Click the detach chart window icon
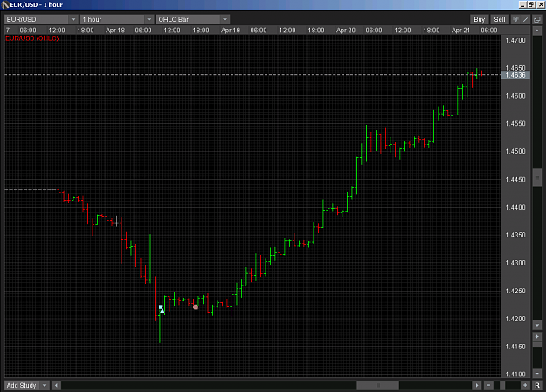 537,19
